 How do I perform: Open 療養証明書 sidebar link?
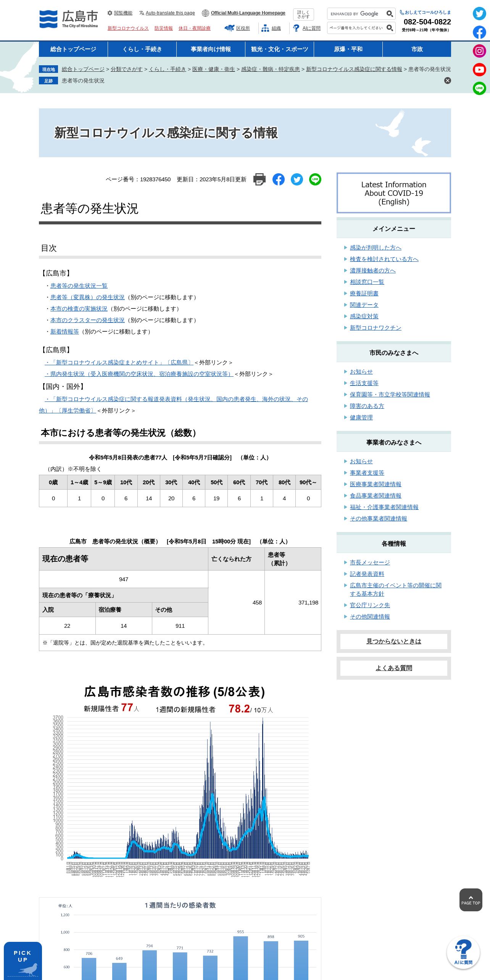coord(364,293)
